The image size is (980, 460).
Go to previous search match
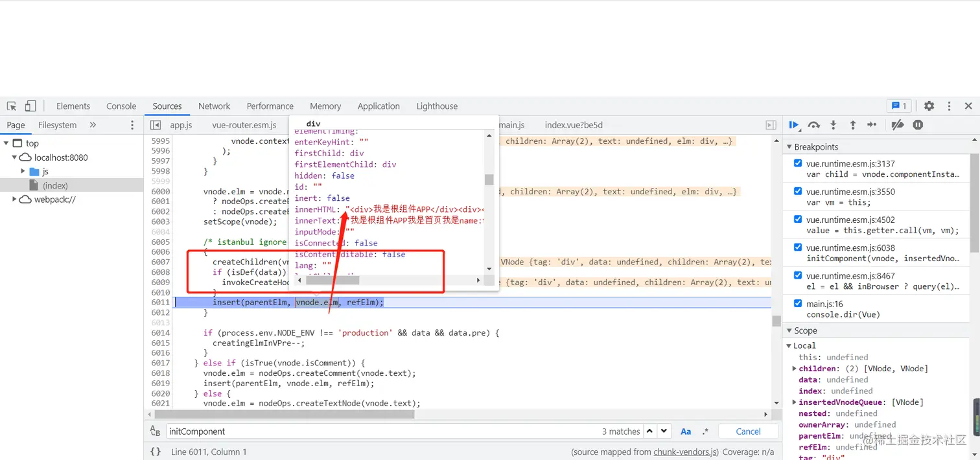(x=649, y=431)
